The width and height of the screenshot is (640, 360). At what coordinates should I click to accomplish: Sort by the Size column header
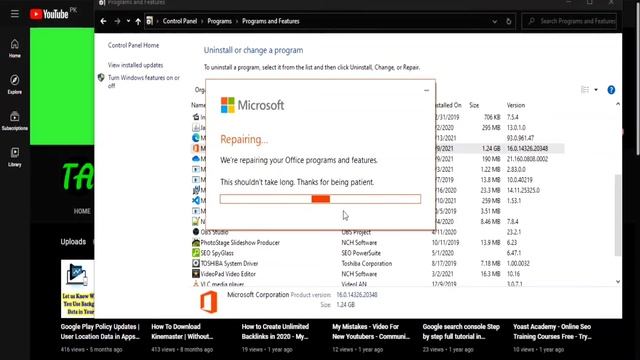tap(474, 105)
